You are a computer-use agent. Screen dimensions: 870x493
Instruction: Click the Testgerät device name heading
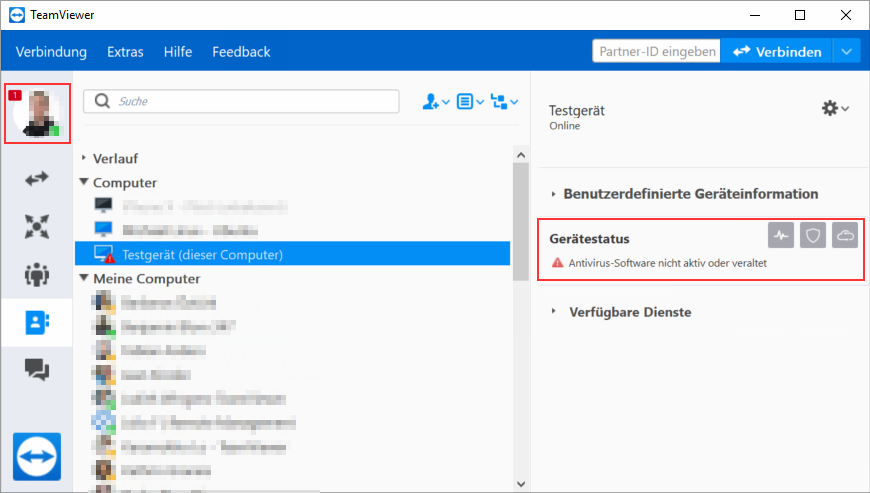tap(576, 110)
